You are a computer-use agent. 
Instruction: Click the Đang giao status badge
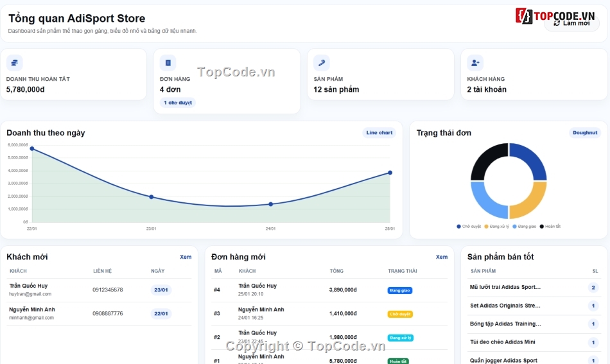400,291
